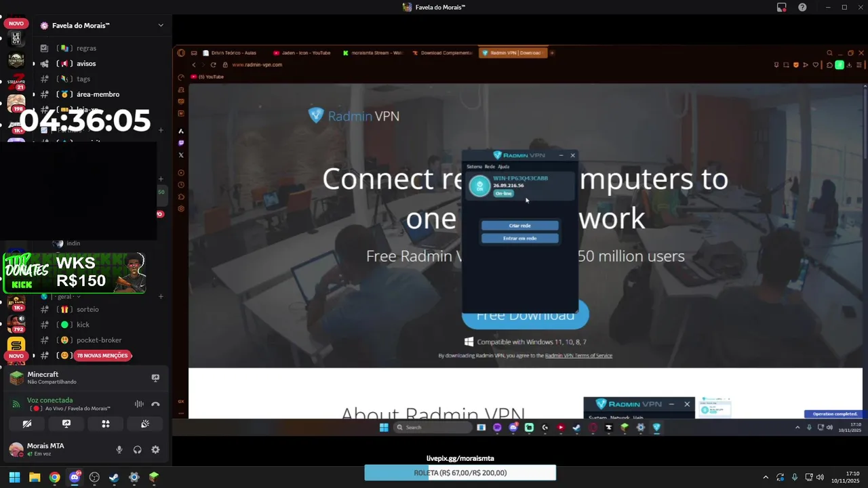Open Ajuda menu in Radmin VPN app

503,167
